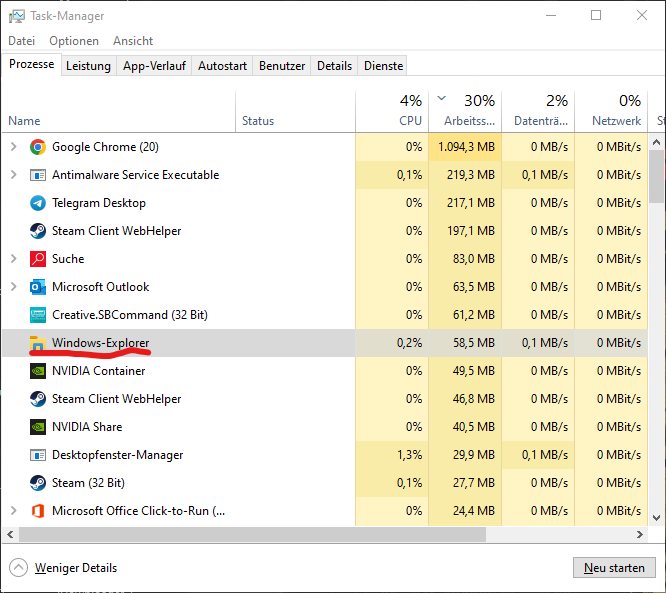Click the Task-Manager title bar icon
Viewport: 666px width, 593px height.
17,16
